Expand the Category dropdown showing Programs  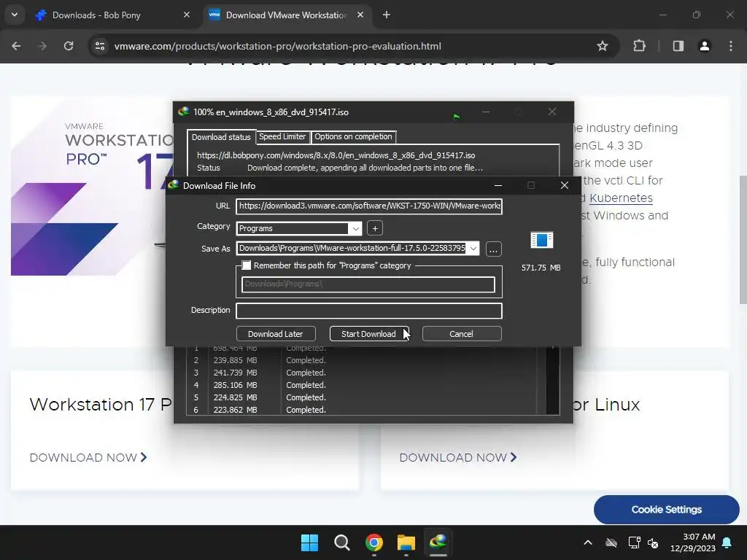pyautogui.click(x=355, y=228)
